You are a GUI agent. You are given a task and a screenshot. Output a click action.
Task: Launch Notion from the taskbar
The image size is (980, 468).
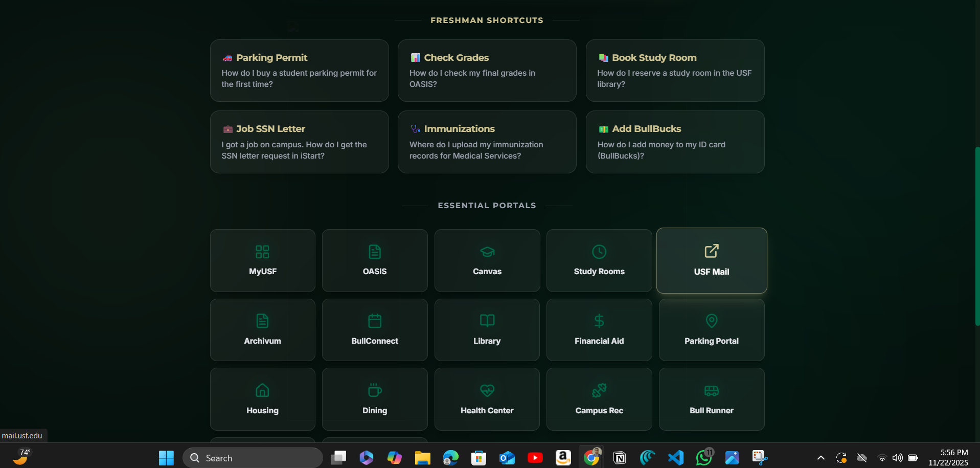coord(620,458)
